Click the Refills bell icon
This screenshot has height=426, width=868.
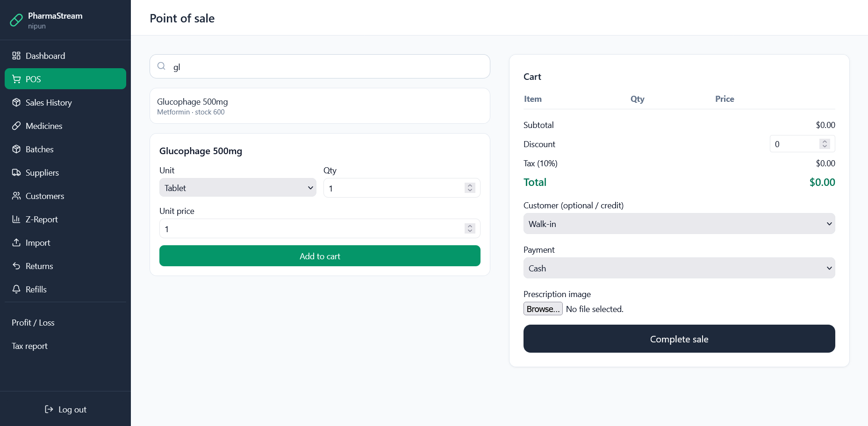tap(16, 289)
